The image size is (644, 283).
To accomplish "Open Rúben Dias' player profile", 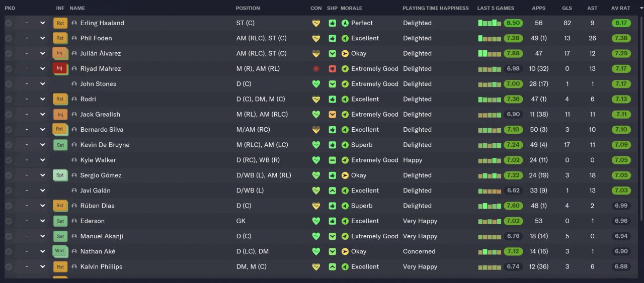I will point(97,206).
